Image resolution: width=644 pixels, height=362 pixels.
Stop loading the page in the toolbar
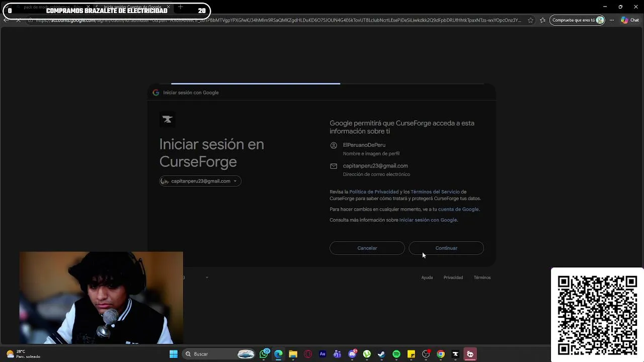click(x=19, y=20)
